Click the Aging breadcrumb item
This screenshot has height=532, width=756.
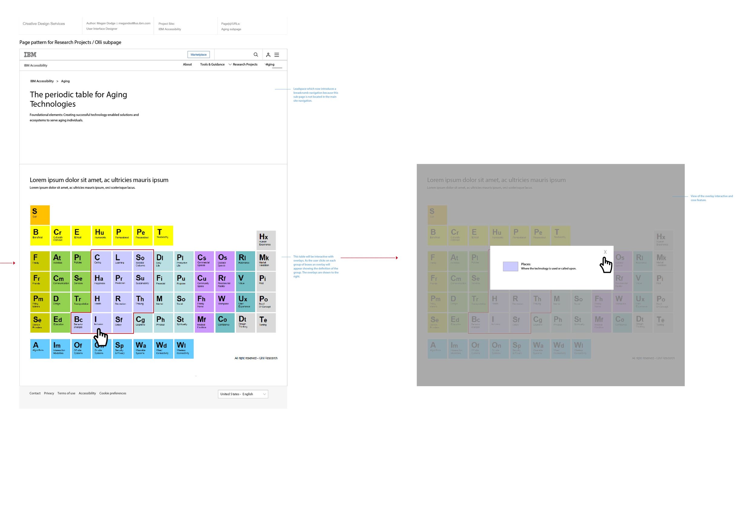click(x=65, y=81)
